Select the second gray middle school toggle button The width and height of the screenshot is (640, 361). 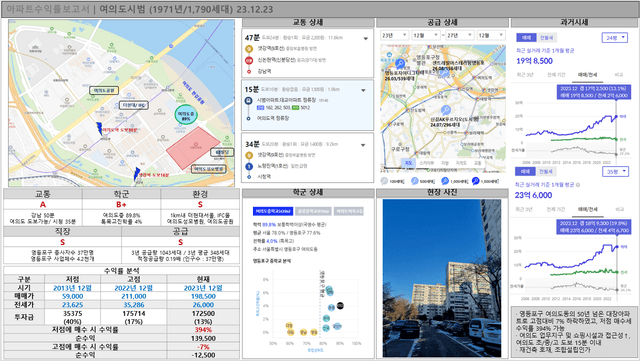point(313,211)
